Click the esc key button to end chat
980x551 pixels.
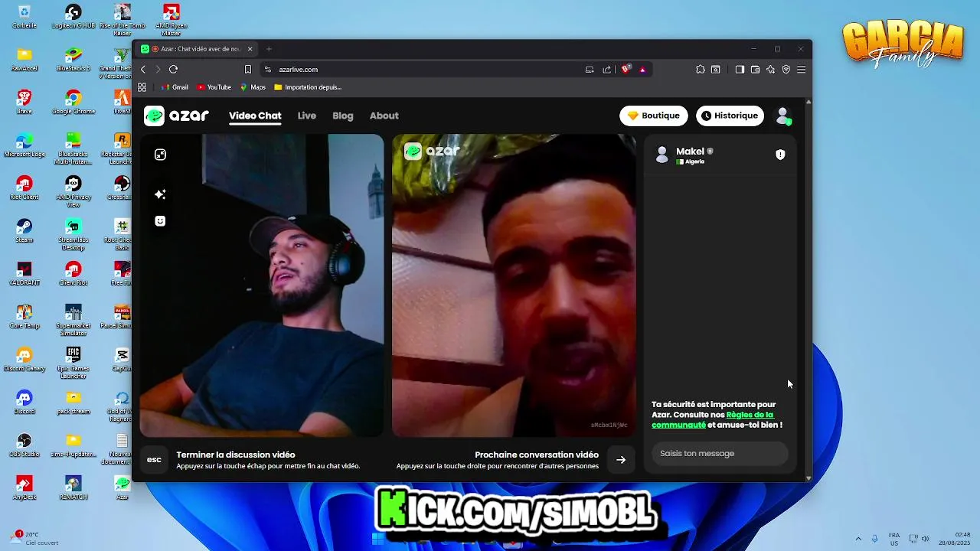click(x=154, y=460)
